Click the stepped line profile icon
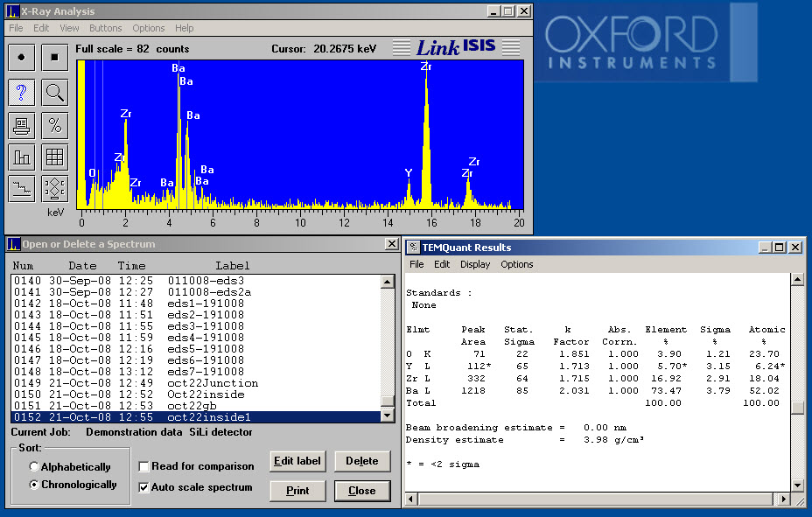This screenshot has height=517, width=812. (x=21, y=188)
